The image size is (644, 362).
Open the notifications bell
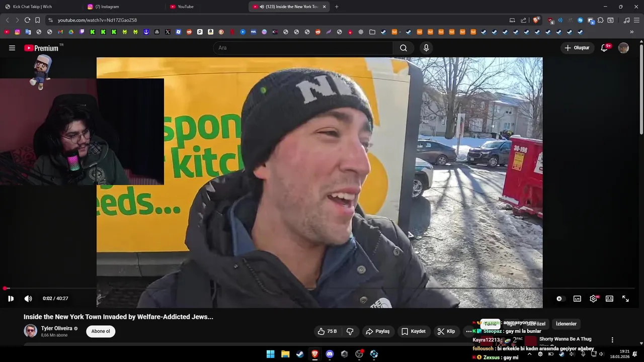pyautogui.click(x=605, y=48)
